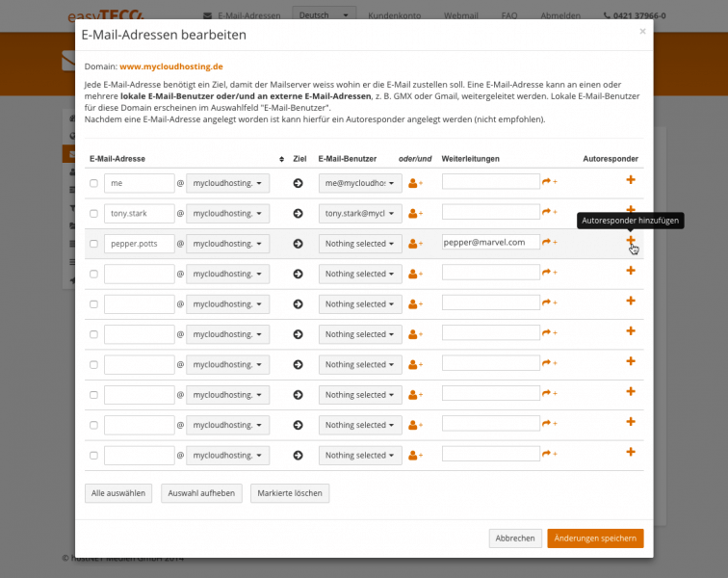The height and width of the screenshot is (578, 728).
Task: Click the target arrow icon in me row
Action: click(299, 184)
